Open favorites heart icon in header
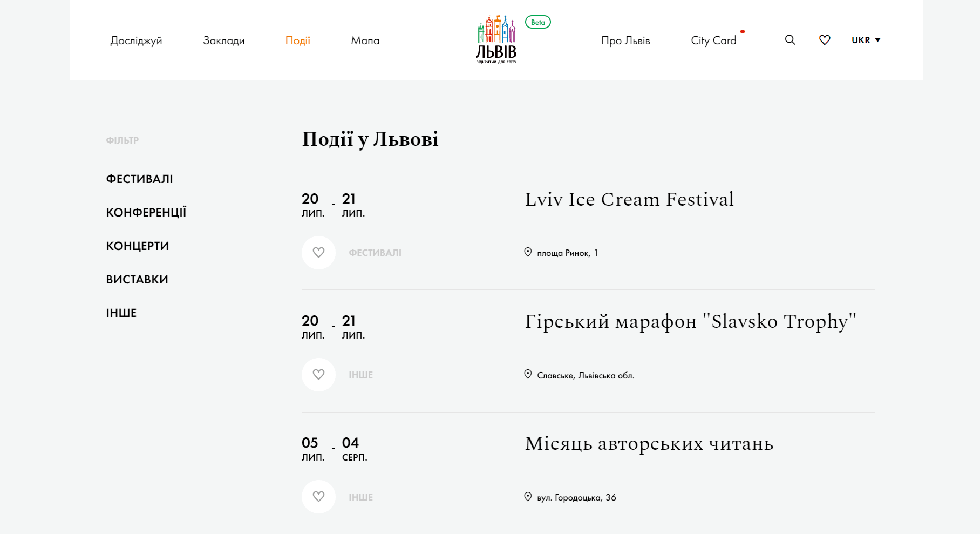The image size is (980, 534). point(824,40)
